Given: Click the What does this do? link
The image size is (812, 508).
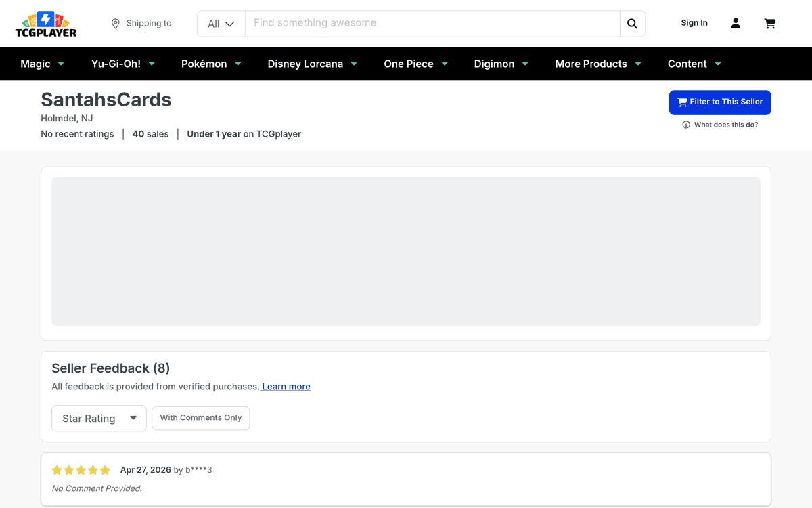Looking at the screenshot, I should [x=726, y=125].
